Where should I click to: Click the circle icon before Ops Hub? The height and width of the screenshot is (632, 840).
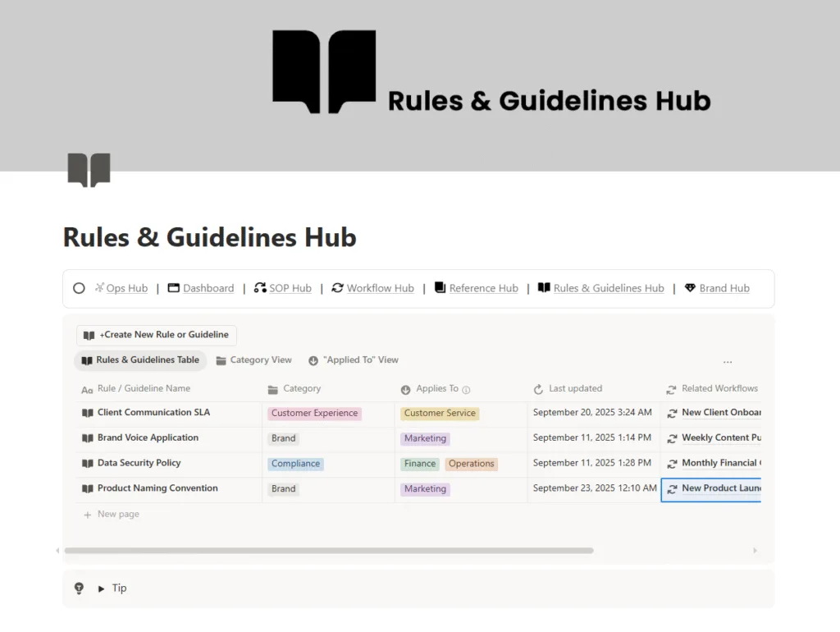pyautogui.click(x=80, y=288)
